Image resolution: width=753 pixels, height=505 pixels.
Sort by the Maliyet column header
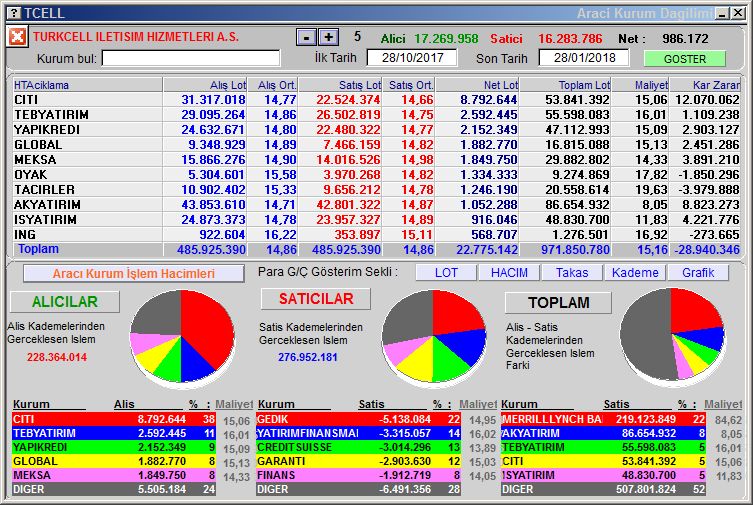(x=641, y=85)
